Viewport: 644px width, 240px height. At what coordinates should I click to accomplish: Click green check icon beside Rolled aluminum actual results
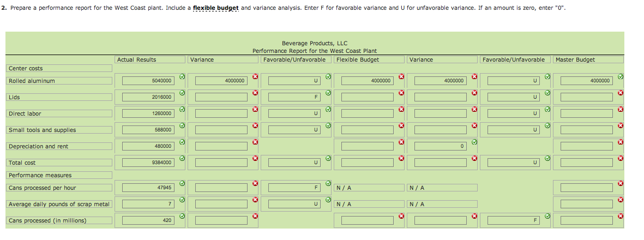[x=182, y=76]
